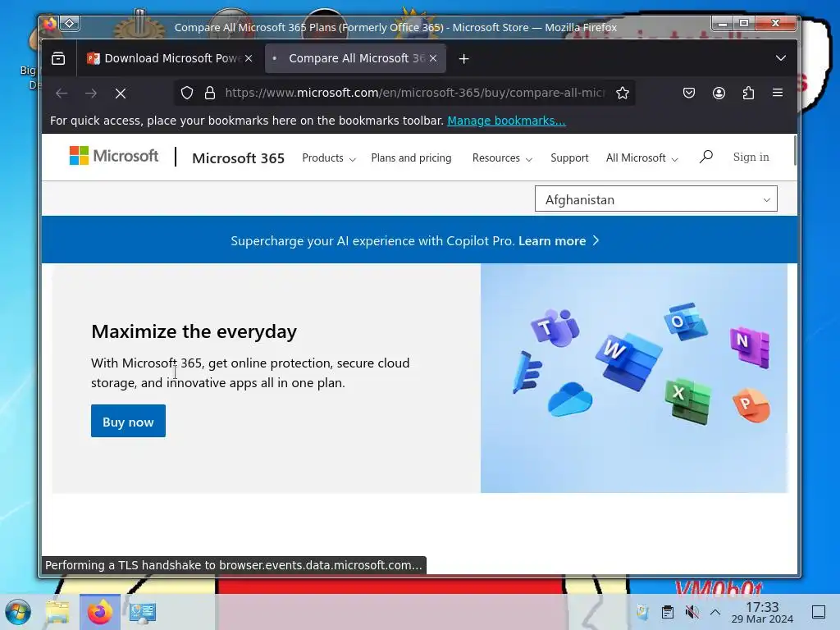
Task: Close the Download Microsoft PowerPoint tab
Action: pyautogui.click(x=249, y=58)
